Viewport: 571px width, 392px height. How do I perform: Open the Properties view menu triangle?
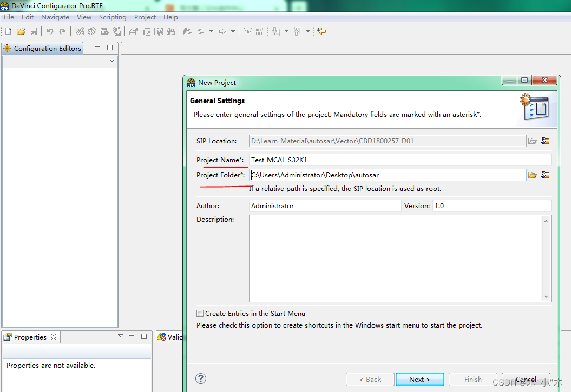(x=121, y=336)
